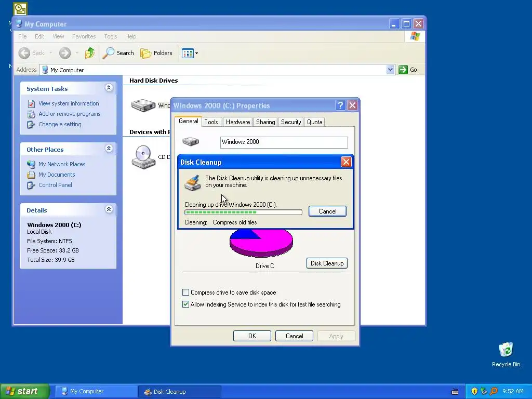
Task: Close the Disk Cleanup dialog
Action: tap(346, 162)
